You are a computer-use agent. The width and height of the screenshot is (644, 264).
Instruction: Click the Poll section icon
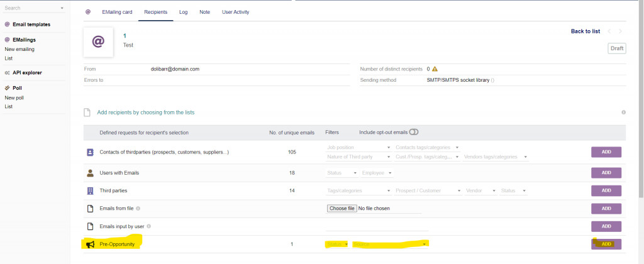[8, 88]
